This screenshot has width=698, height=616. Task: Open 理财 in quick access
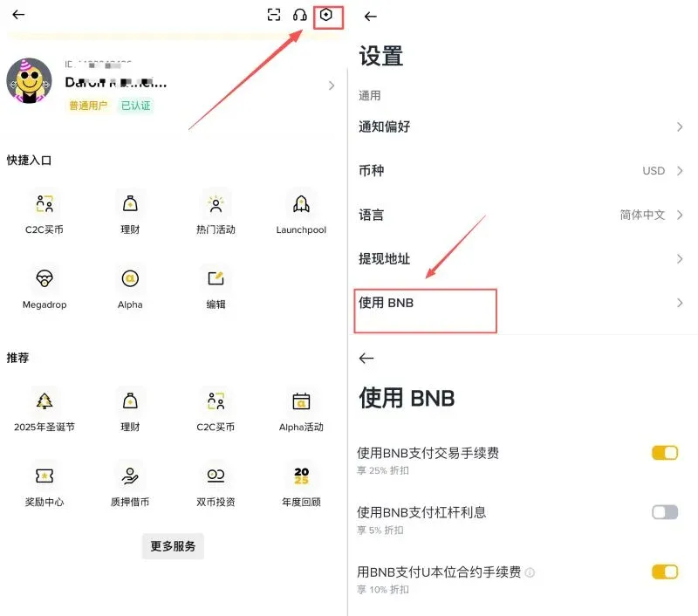click(x=130, y=212)
